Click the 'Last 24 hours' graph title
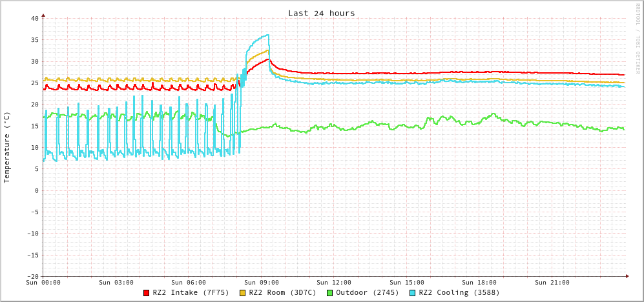Viewport: 644px width, 302px height. click(321, 13)
